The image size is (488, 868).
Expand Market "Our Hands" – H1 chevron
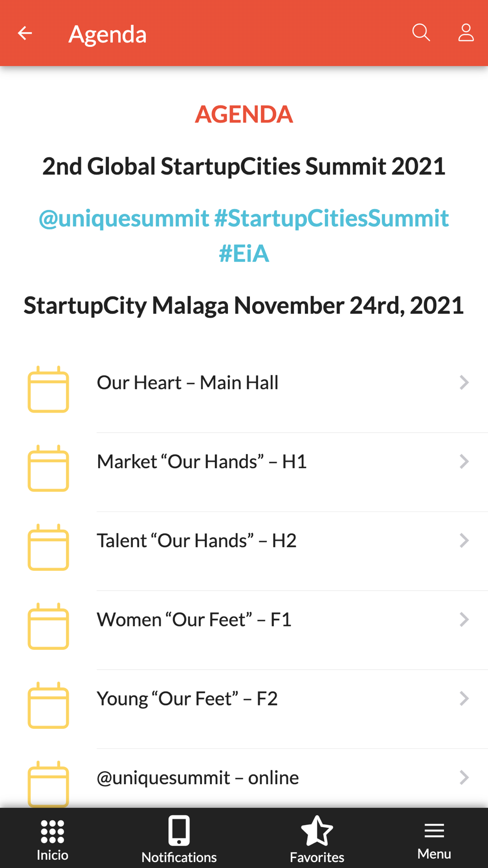(464, 461)
